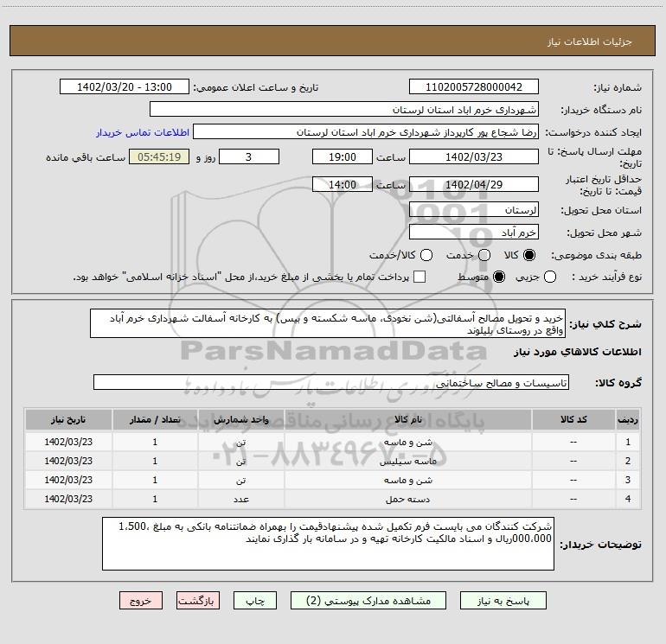Click the نام کالا column header
The image size is (666, 644).
click(x=407, y=419)
